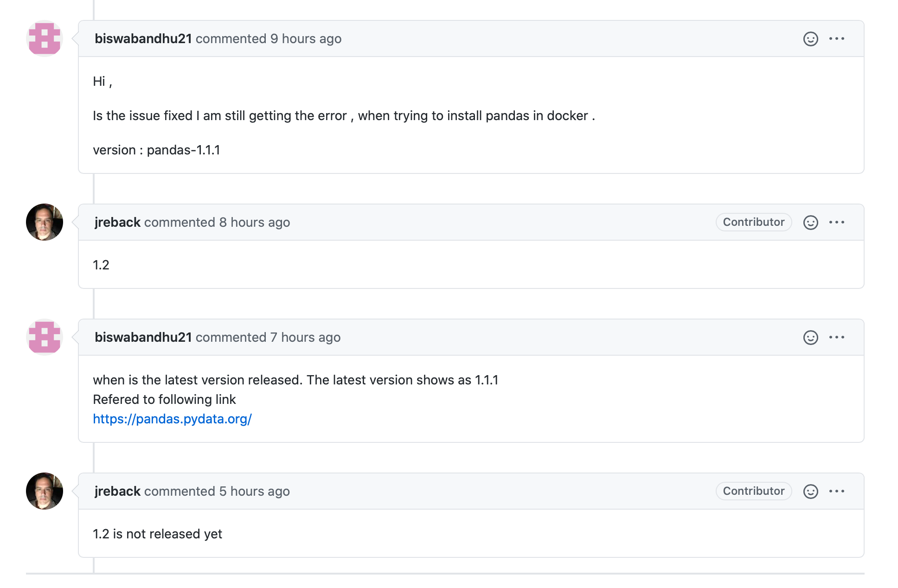Add reaction to biswabandhu21's 7 hours ago comment
The width and height of the screenshot is (898, 588).
[810, 338]
